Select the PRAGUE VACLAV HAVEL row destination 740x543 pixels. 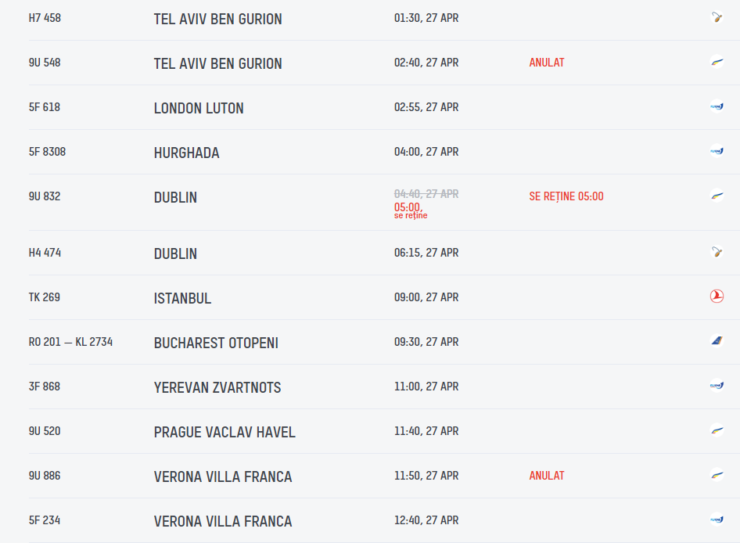[x=224, y=432]
